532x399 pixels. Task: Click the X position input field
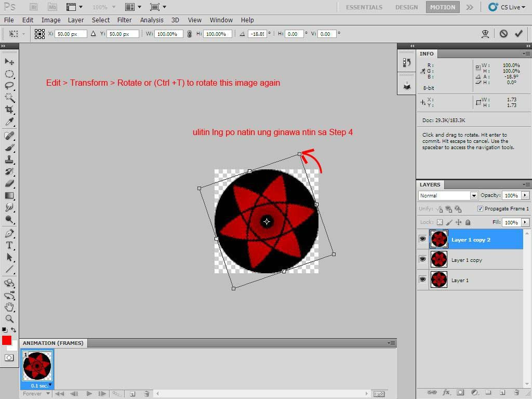point(70,34)
